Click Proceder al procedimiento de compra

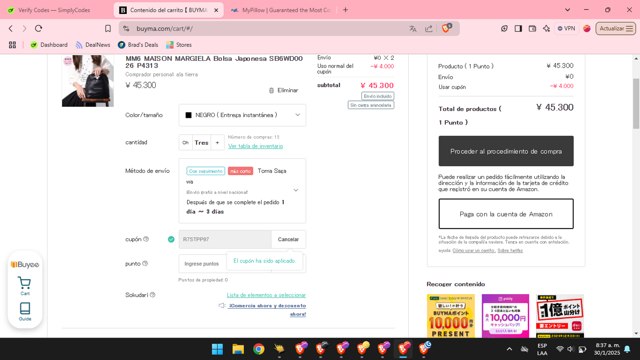point(506,151)
